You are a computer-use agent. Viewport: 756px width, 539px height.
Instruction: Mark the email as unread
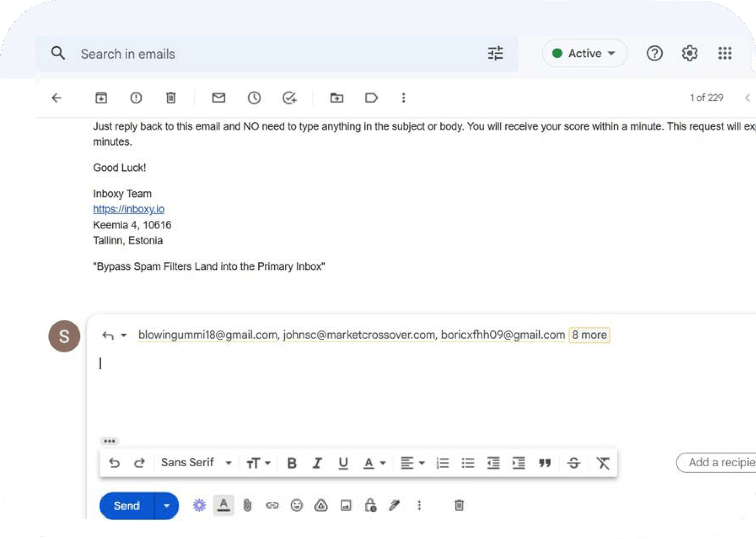pyautogui.click(x=219, y=98)
